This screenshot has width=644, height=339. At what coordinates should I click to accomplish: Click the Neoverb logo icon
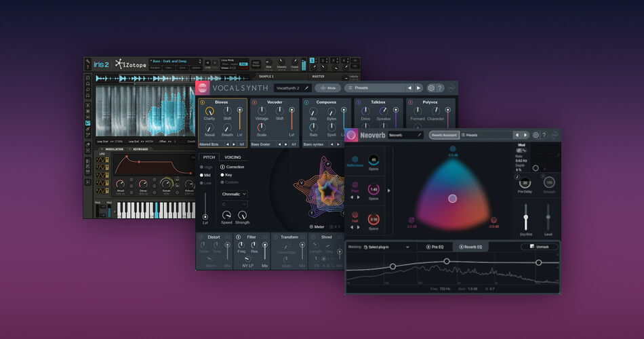(x=351, y=135)
